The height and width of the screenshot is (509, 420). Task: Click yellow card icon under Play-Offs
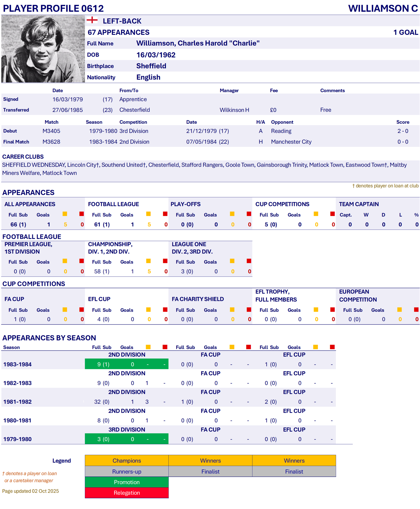coord(232,214)
